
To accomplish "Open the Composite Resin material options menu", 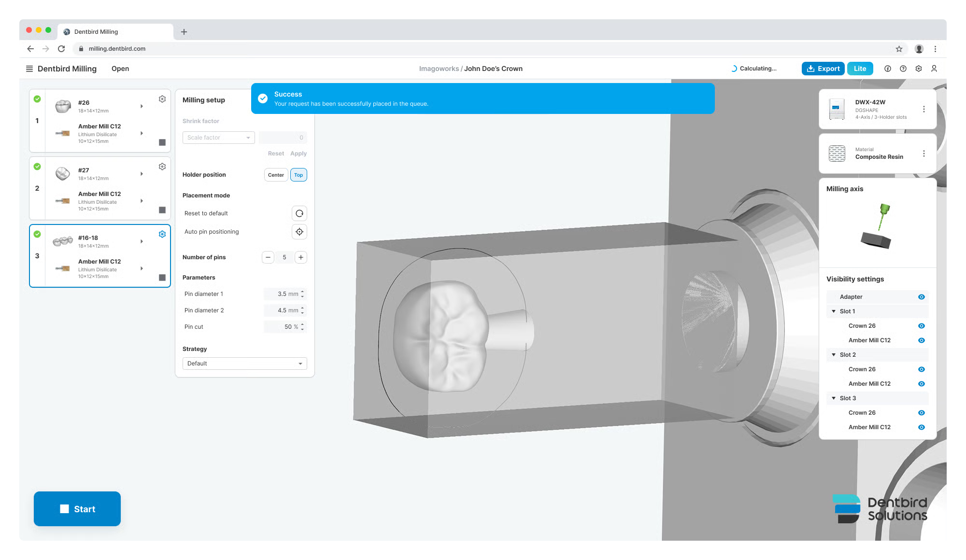I will coord(924,154).
